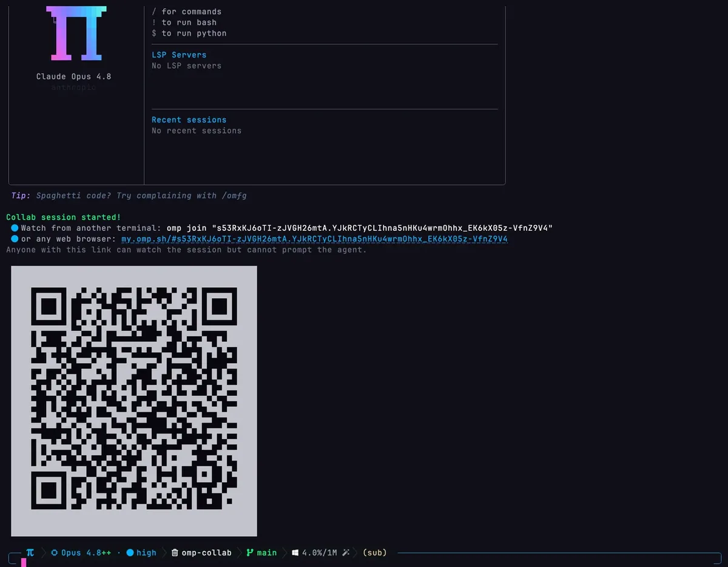
Task: Click the '$ to run python' hint
Action: tap(189, 33)
